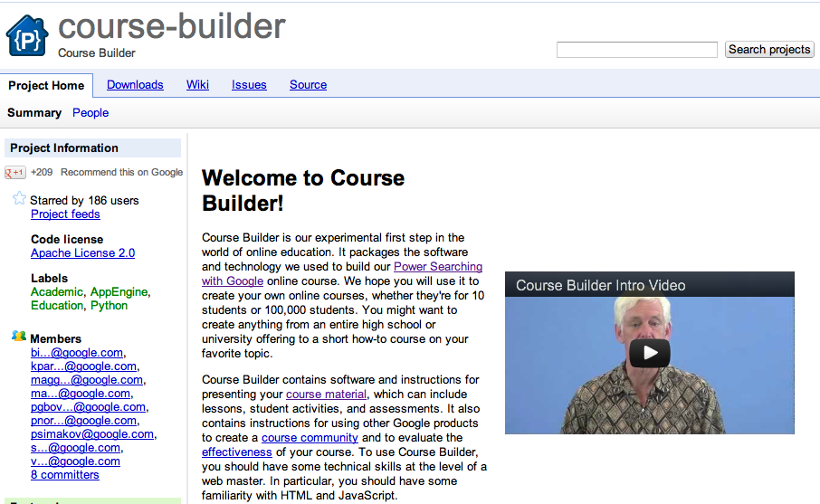The width and height of the screenshot is (820, 504).
Task: Open the Apache License 2.0 link
Action: 82,253
